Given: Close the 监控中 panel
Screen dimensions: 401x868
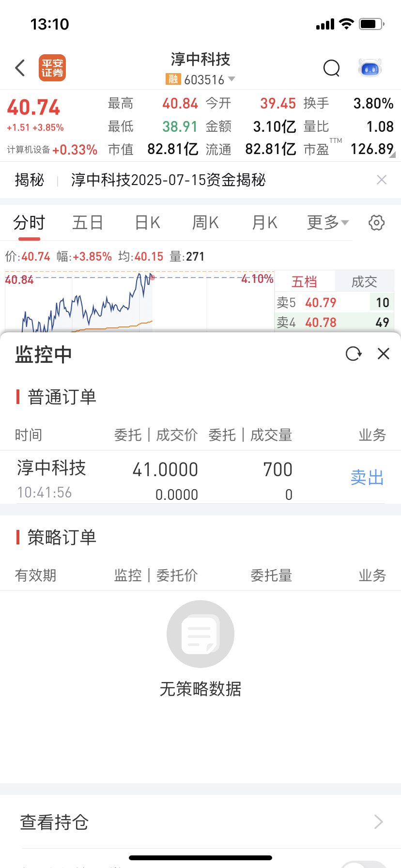Looking at the screenshot, I should click(x=384, y=354).
